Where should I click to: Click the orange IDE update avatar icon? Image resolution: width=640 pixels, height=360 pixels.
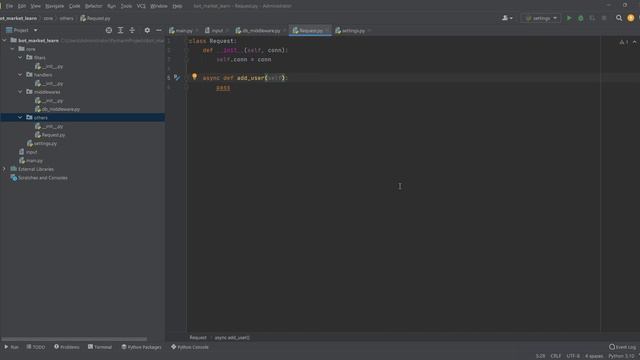(631, 18)
